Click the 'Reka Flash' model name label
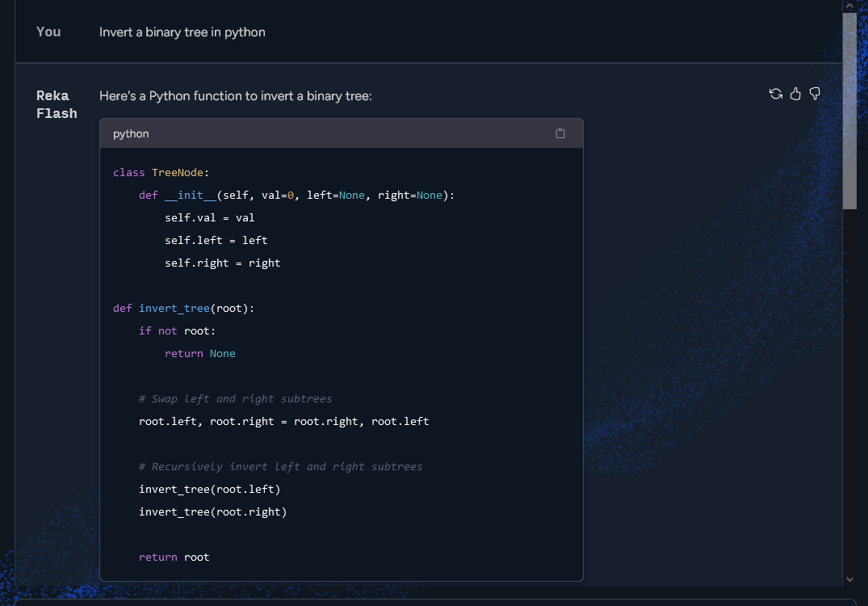This screenshot has width=868, height=606. [x=57, y=104]
